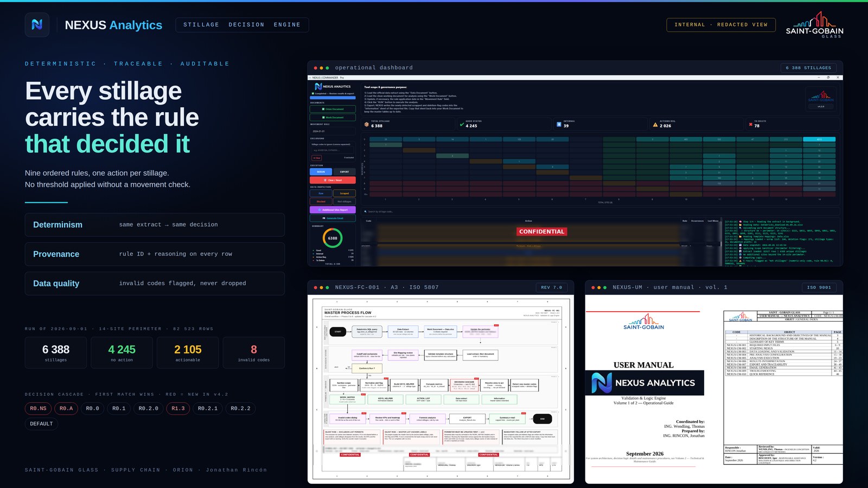Click the R0.2.0 rule pill
Viewport: 868px width, 488px height.
(149, 408)
